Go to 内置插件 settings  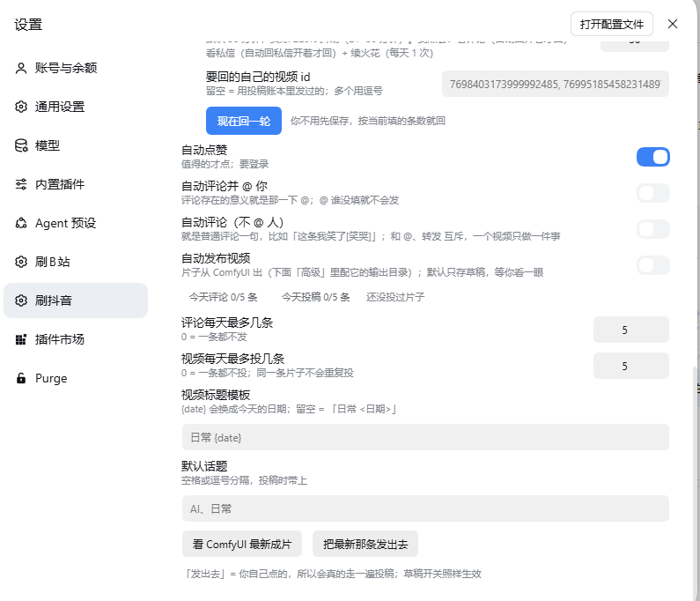coord(76,184)
